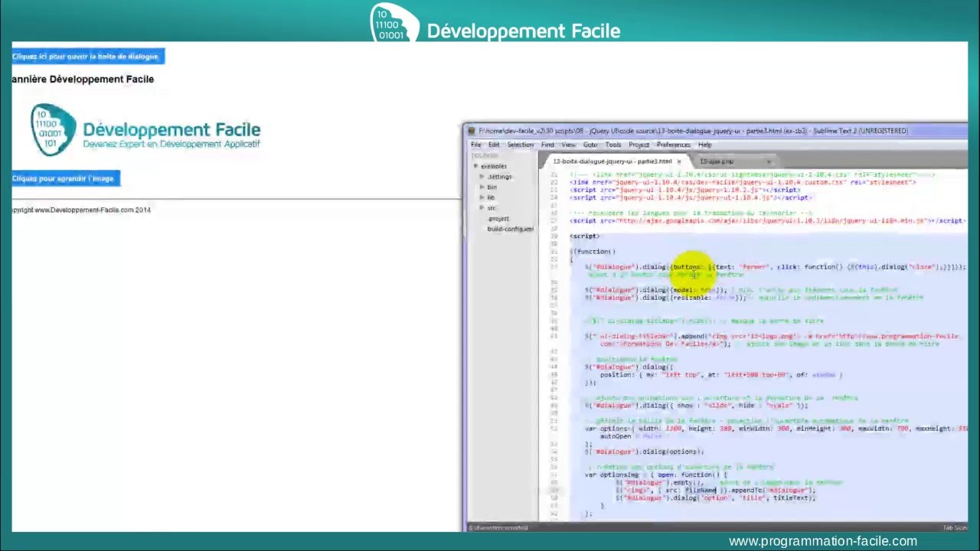Screen dimensions: 980x551
Task: Open the Project menu
Action: [x=639, y=145]
